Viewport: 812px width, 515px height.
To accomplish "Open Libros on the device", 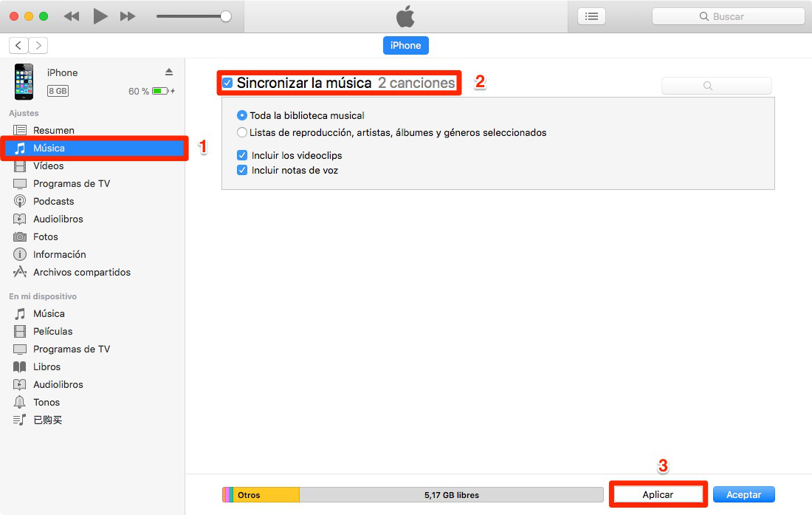I will [x=47, y=366].
